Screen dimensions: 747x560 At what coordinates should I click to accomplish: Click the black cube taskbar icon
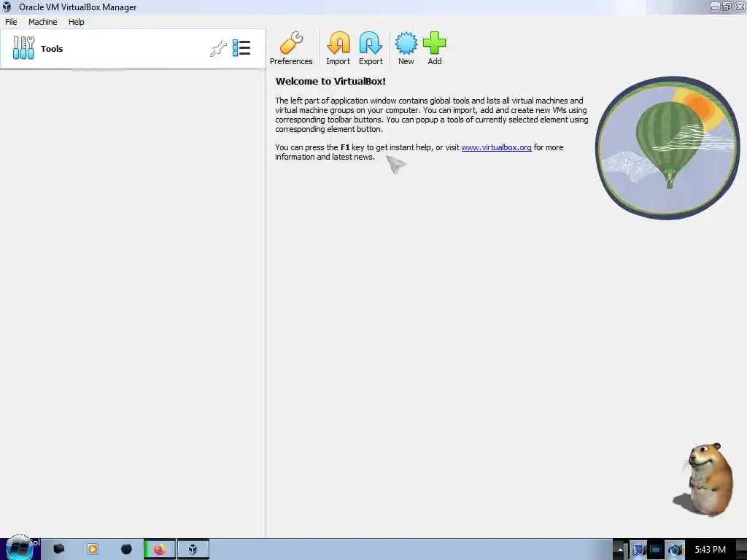[x=58, y=550]
